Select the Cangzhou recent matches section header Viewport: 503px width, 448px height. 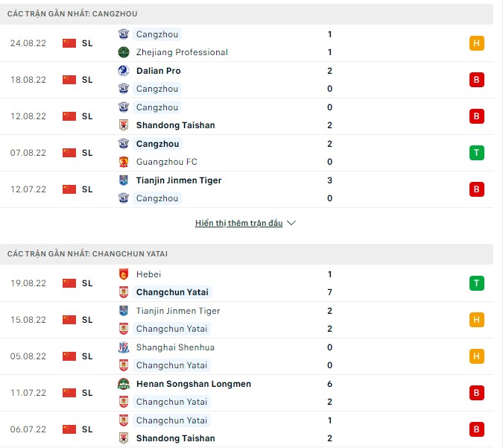72,14
